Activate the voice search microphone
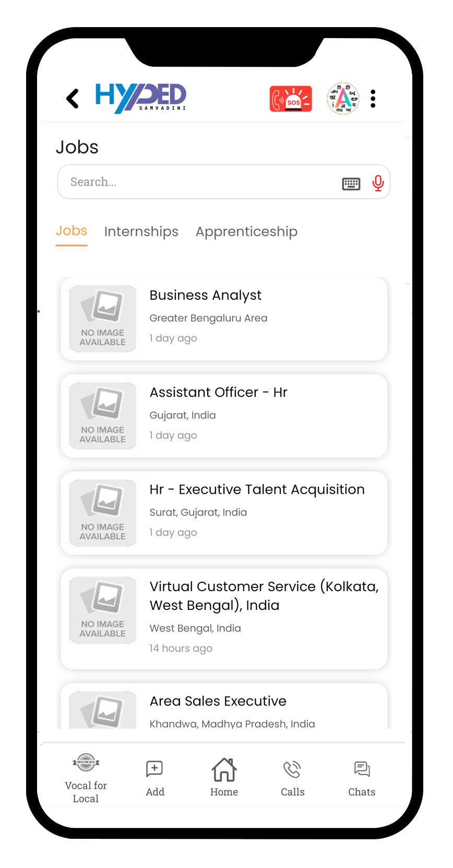The image size is (453, 868). [x=378, y=183]
